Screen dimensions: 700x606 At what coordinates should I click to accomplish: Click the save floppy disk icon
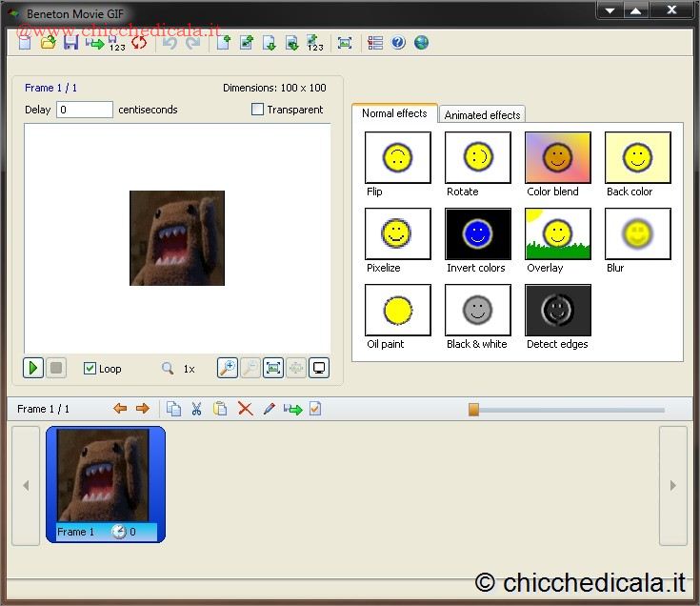[x=70, y=43]
